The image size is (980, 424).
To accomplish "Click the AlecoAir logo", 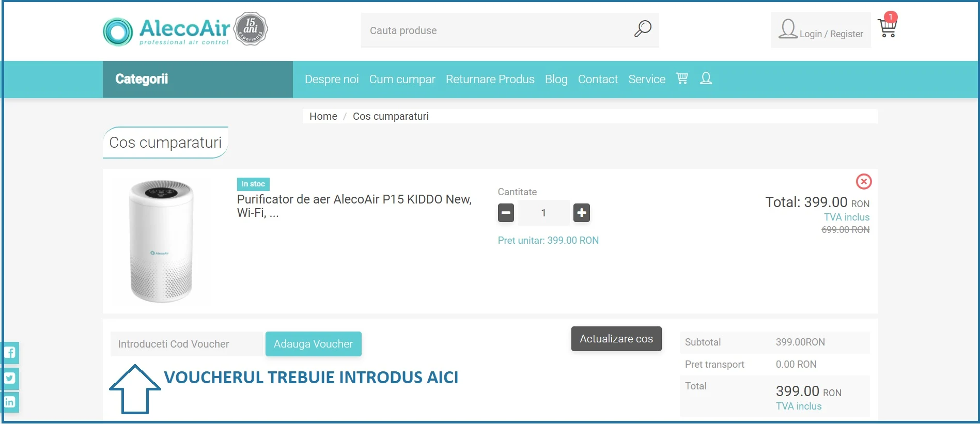I will click(x=166, y=31).
